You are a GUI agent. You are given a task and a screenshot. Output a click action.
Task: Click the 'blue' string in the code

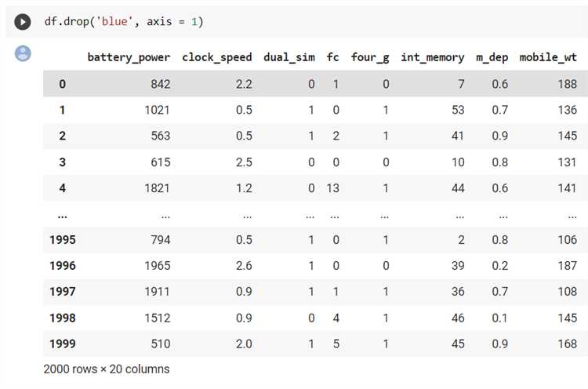pyautogui.click(x=114, y=21)
